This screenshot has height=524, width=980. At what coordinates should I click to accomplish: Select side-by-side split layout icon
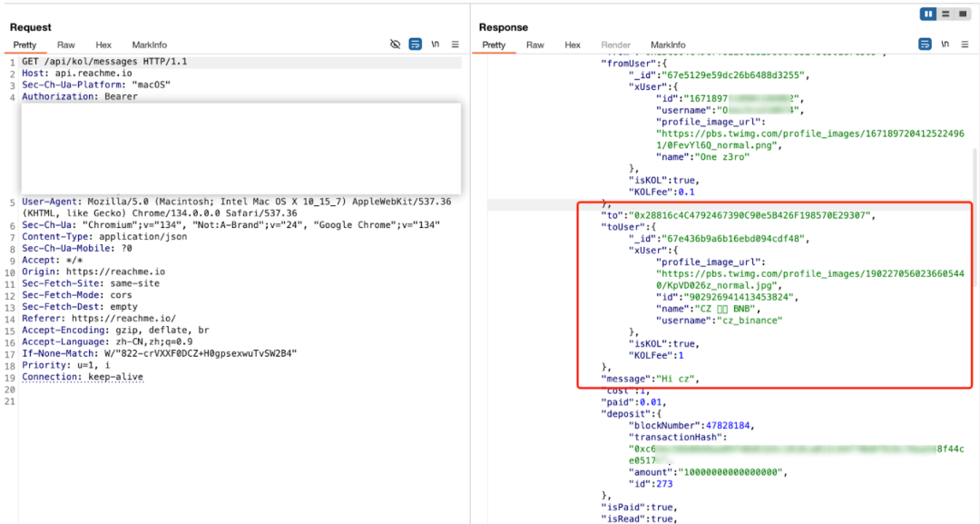click(x=928, y=14)
